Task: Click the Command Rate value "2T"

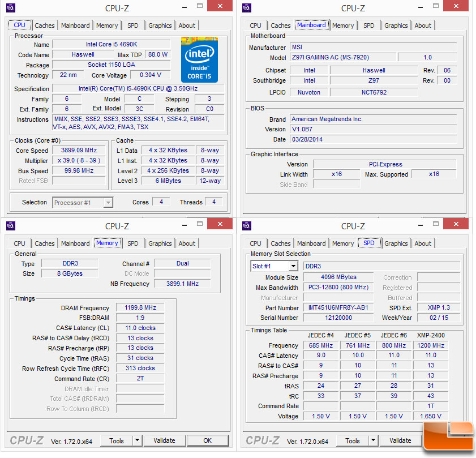Action: click(x=140, y=378)
